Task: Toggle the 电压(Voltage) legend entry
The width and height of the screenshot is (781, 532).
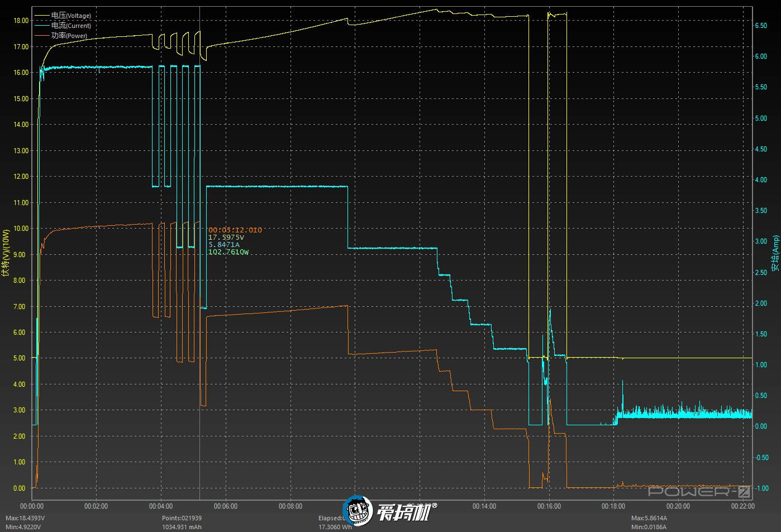Action: (70, 16)
